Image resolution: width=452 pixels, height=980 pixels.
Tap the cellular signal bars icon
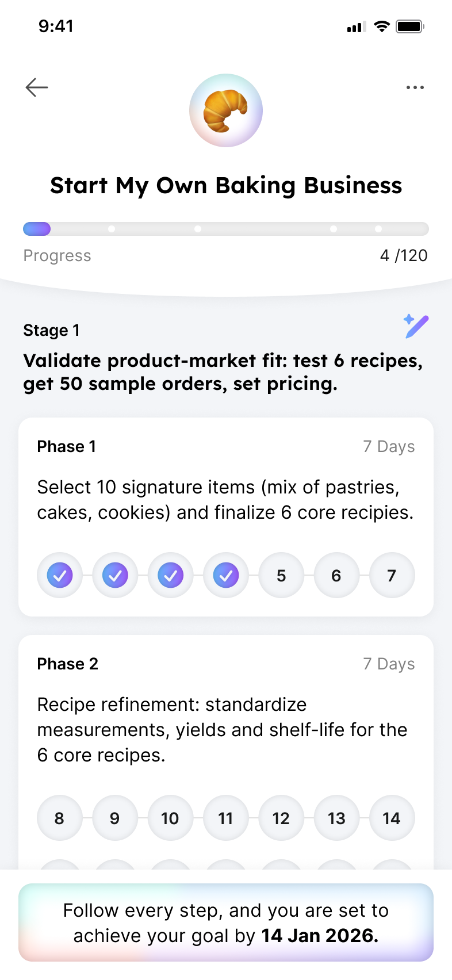click(x=356, y=27)
